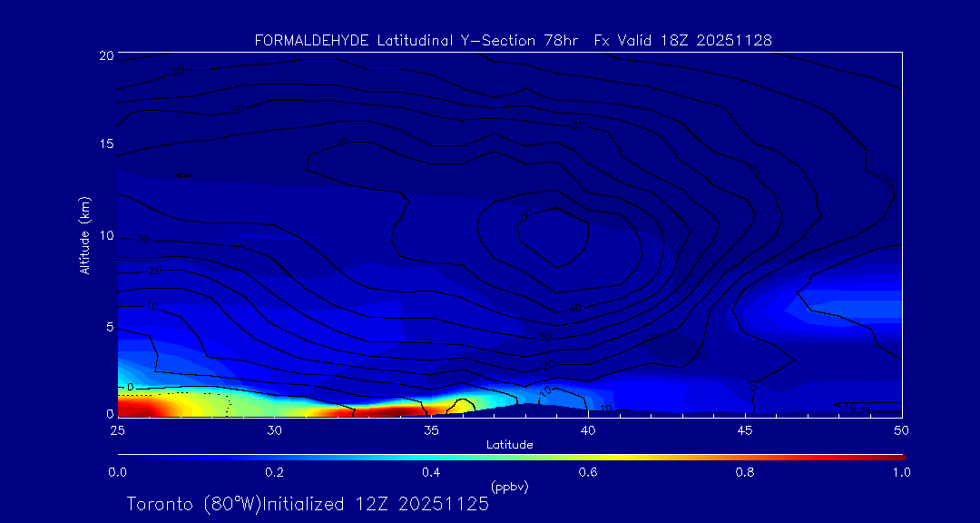Click the colorbar label 0.6

588,473
